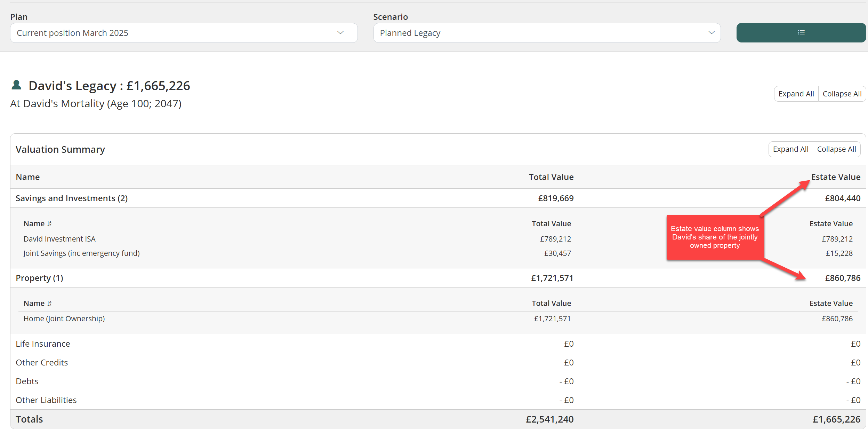Open the Plan dropdown chevron

(340, 33)
